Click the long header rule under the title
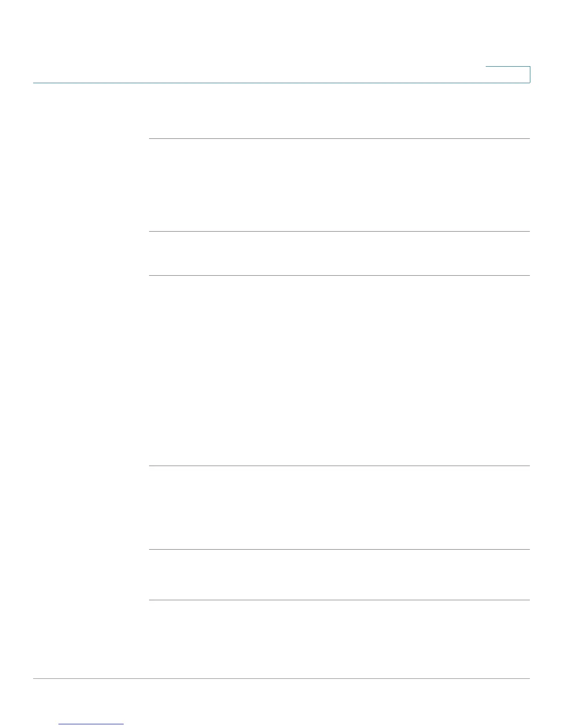This screenshot has height=728, width=563. click(281, 83)
